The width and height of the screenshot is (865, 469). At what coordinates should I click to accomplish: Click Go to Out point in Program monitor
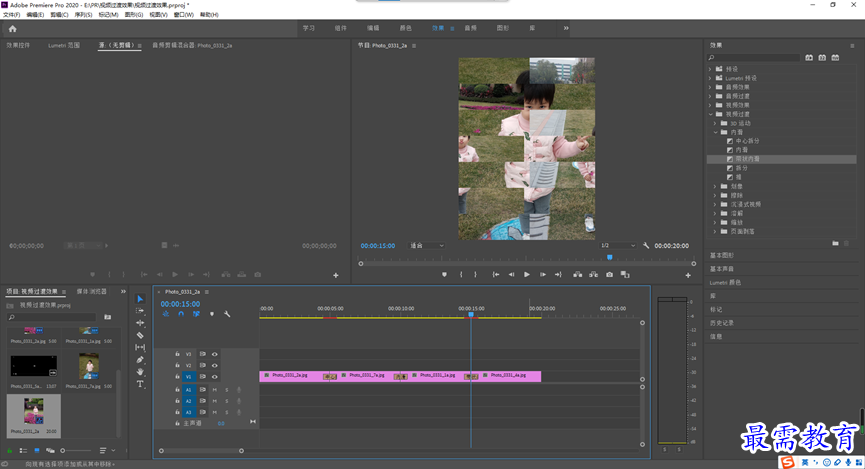click(x=558, y=274)
